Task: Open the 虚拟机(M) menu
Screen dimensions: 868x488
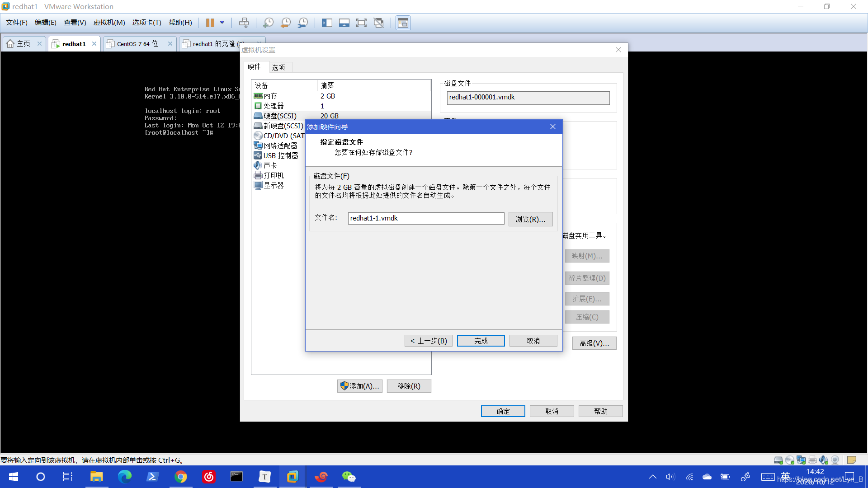Action: point(109,23)
